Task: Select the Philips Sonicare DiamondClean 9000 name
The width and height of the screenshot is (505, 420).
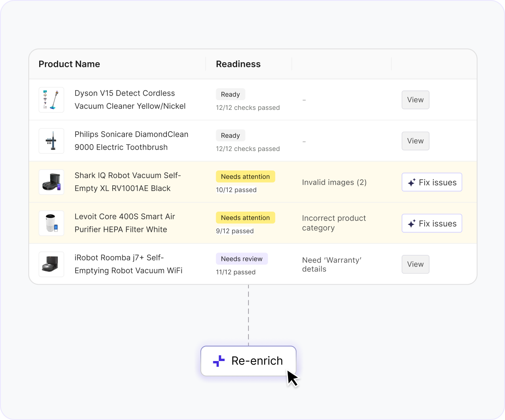Action: coord(131,141)
